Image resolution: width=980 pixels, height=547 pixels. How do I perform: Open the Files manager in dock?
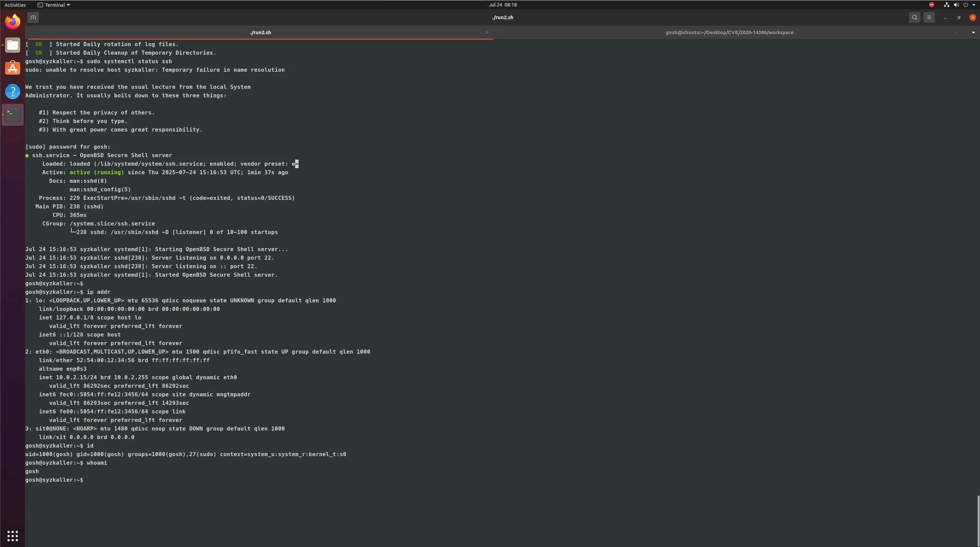(x=13, y=45)
